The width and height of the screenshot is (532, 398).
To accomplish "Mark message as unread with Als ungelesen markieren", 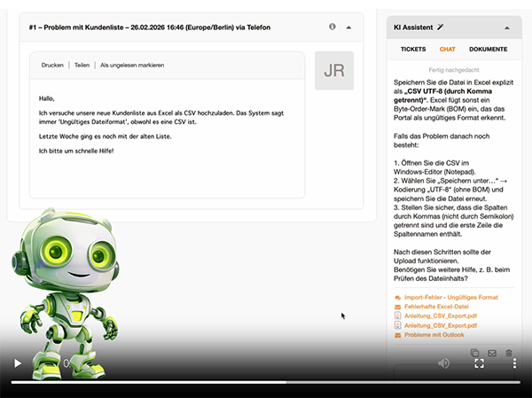I will tap(131, 66).
